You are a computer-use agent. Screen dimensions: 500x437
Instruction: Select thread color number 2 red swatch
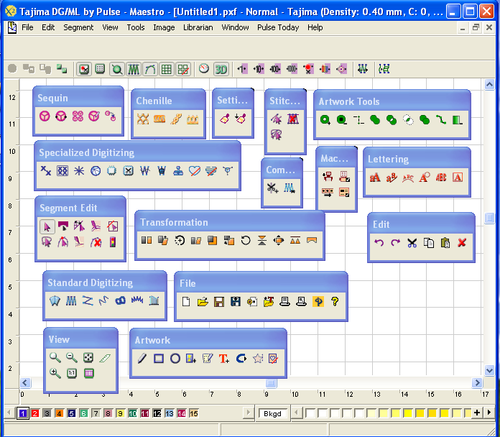(35, 413)
